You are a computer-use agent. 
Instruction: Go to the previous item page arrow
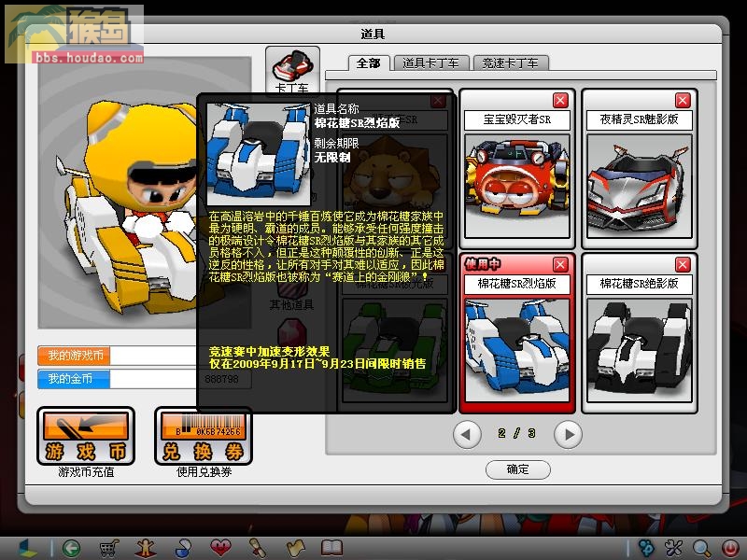click(466, 434)
